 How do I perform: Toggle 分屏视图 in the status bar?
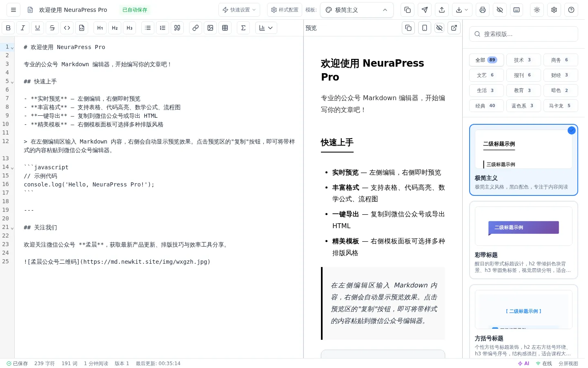coord(568,364)
